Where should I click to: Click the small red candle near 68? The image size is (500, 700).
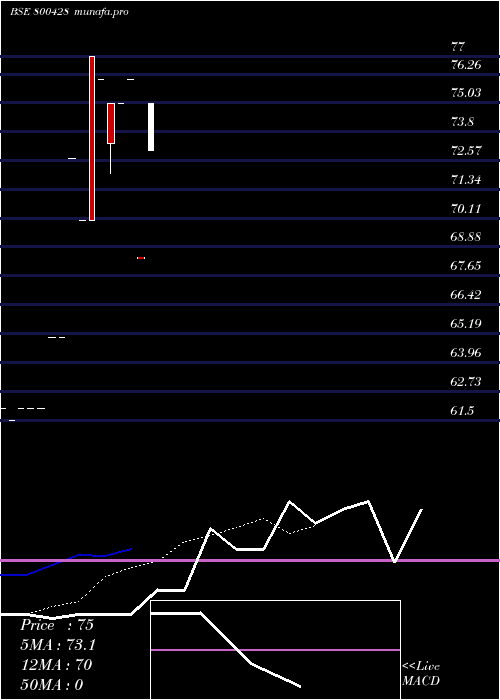[x=141, y=258]
